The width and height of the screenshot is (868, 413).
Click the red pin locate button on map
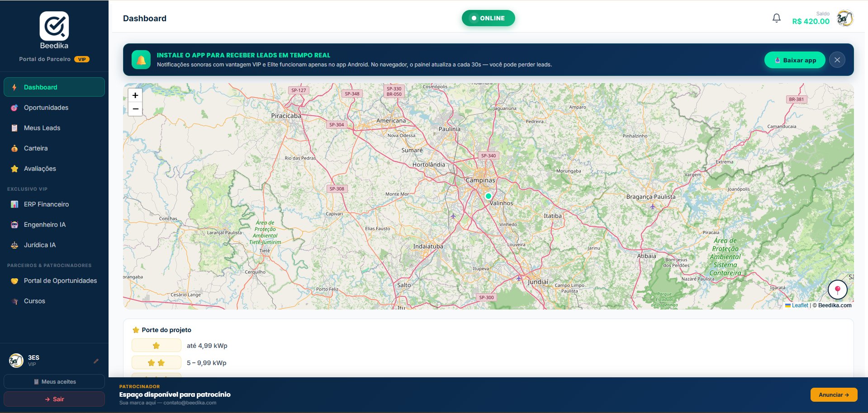point(837,290)
